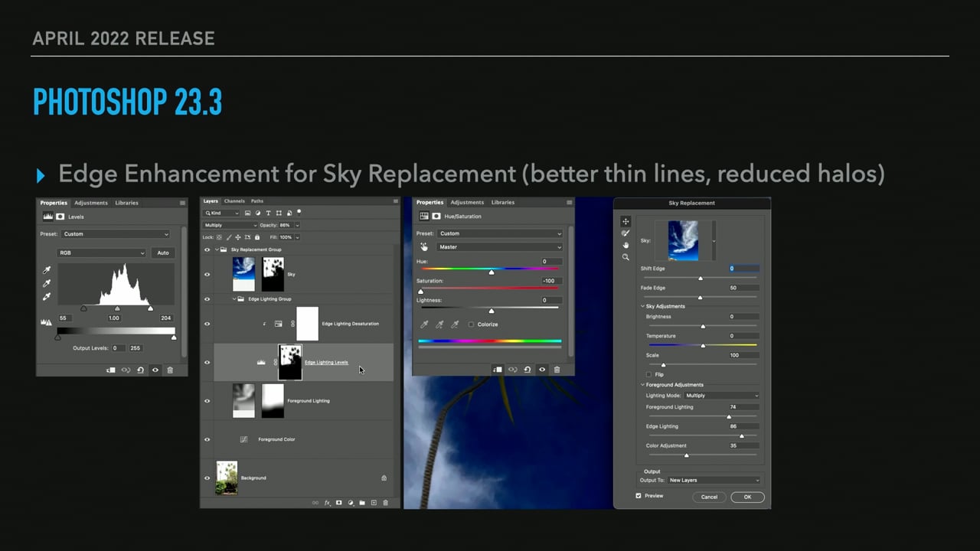Hide the Edge Lighting Group
This screenshot has width=980, height=551.
(207, 299)
